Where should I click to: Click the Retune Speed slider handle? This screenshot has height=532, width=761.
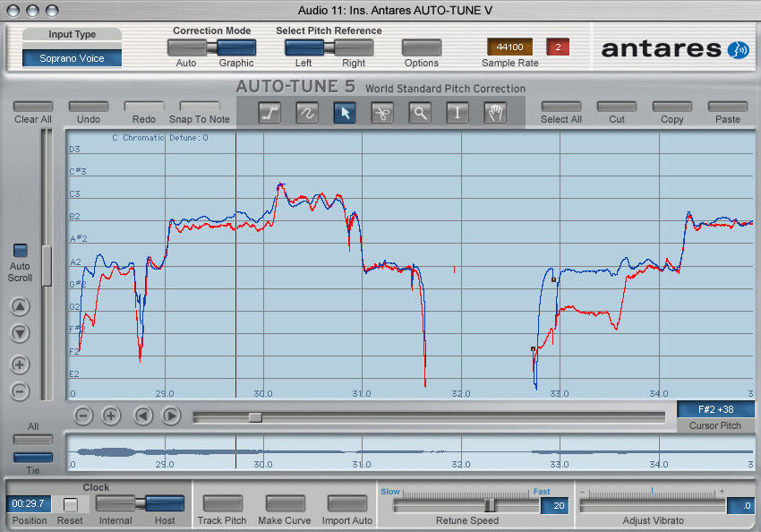click(491, 505)
